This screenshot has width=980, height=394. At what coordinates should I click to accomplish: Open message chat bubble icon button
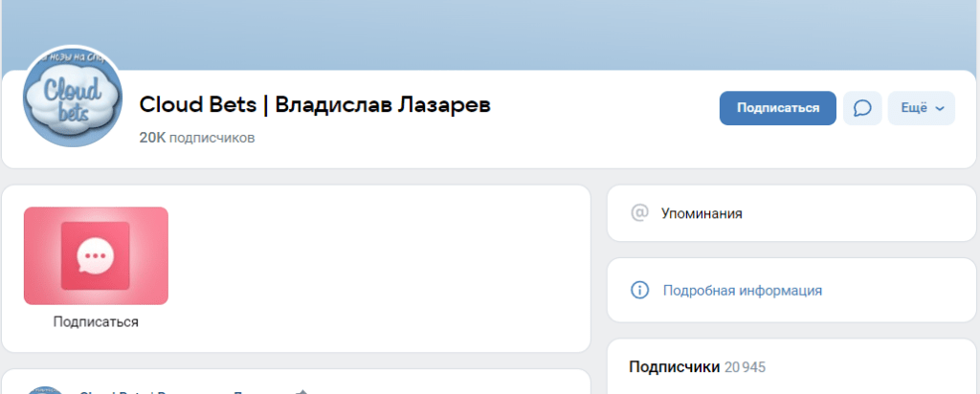coord(862,108)
